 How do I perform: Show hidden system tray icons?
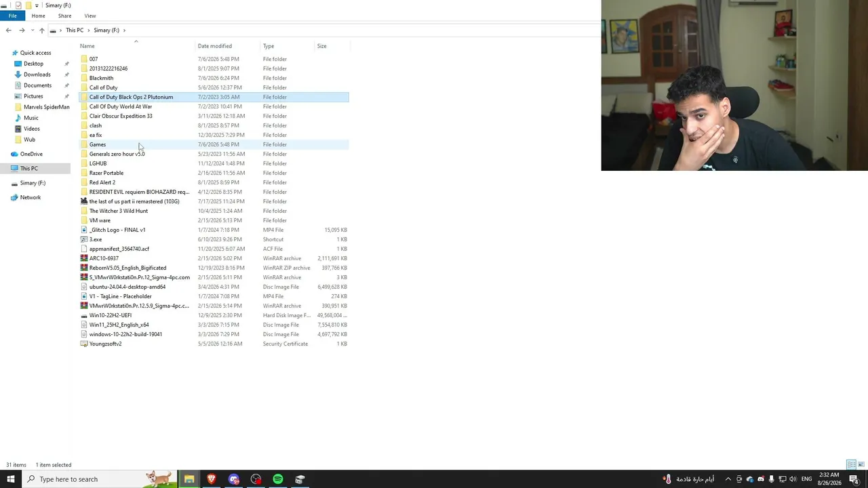[728, 479]
